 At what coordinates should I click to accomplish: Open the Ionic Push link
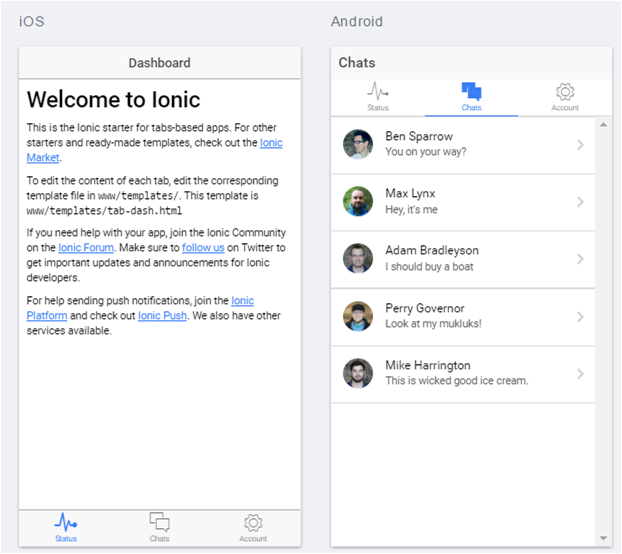click(x=162, y=316)
